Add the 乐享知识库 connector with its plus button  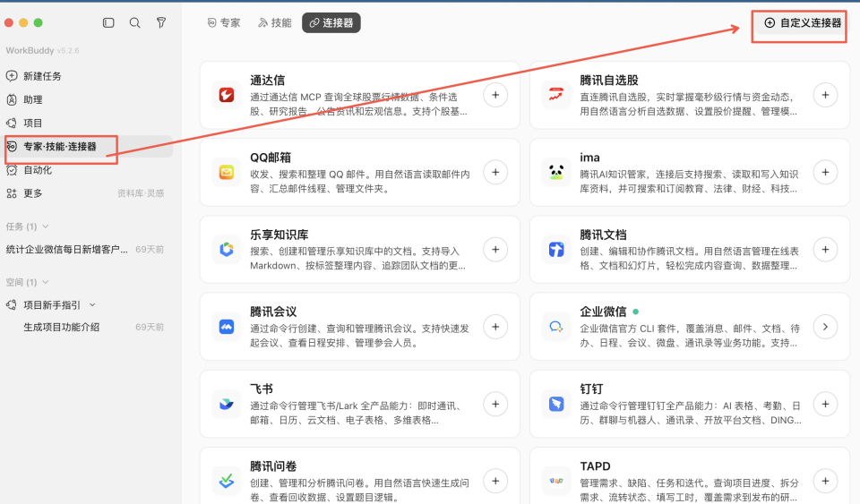click(495, 250)
